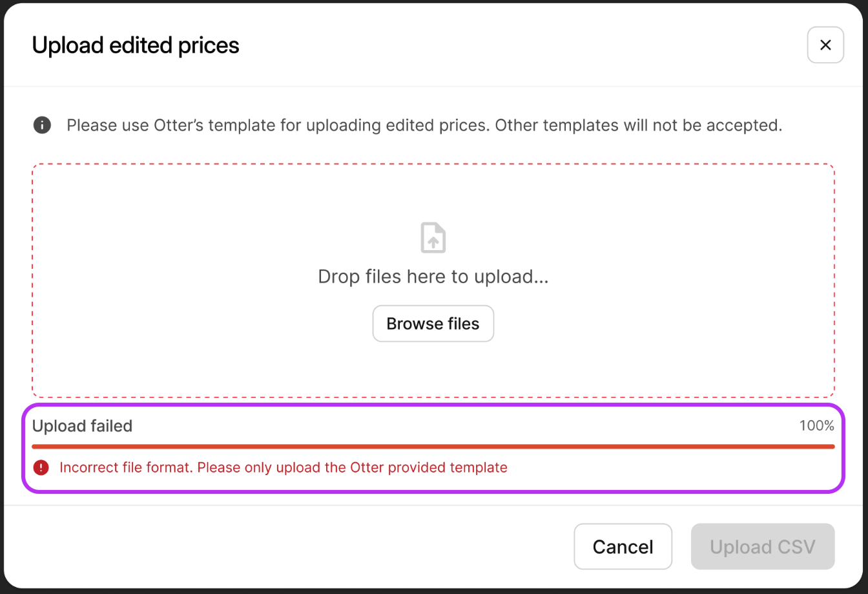868x594 pixels.
Task: Close the Upload edited prices dialog
Action: [825, 45]
